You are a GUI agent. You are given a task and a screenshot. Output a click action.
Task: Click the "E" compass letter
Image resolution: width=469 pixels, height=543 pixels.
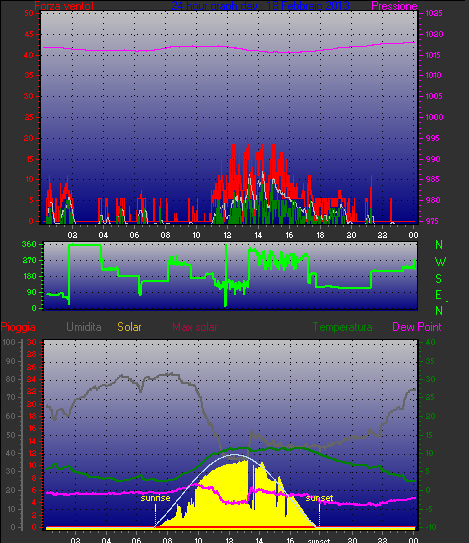(x=439, y=295)
